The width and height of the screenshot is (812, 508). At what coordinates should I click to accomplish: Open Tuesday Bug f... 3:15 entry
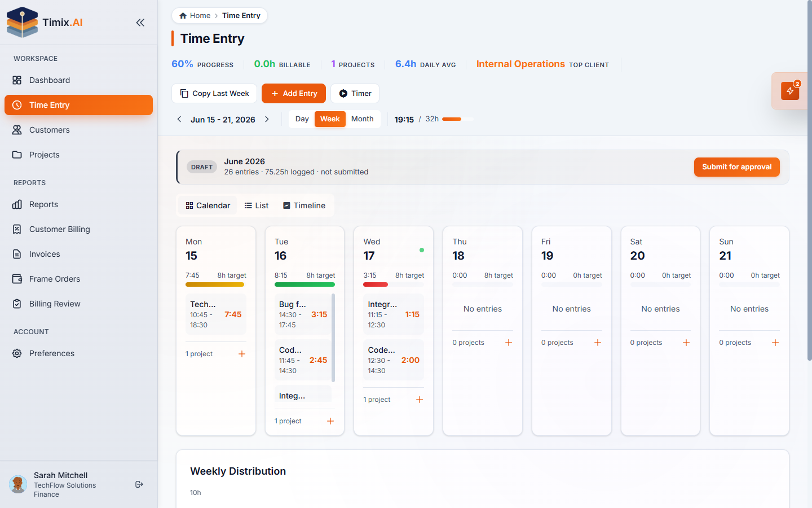coord(303,314)
